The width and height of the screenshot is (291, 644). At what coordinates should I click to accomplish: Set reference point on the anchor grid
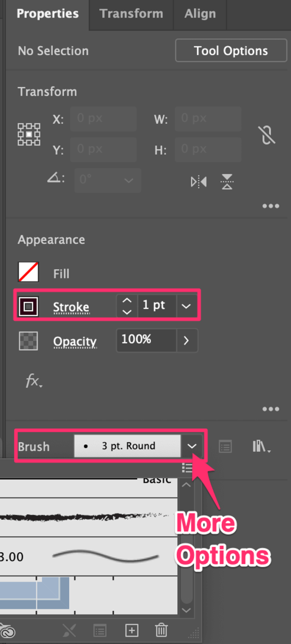[x=28, y=135]
